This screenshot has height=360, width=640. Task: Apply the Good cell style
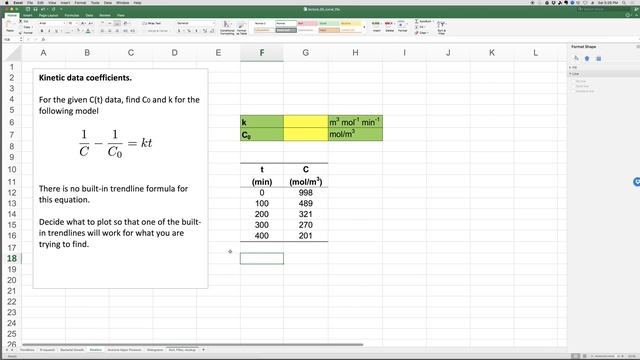(329, 23)
